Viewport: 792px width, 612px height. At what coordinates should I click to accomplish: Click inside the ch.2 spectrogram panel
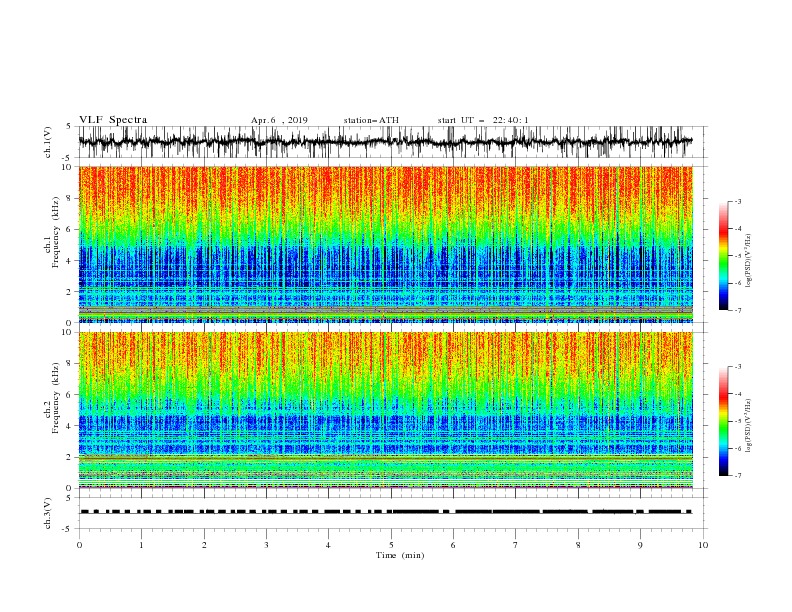386,410
